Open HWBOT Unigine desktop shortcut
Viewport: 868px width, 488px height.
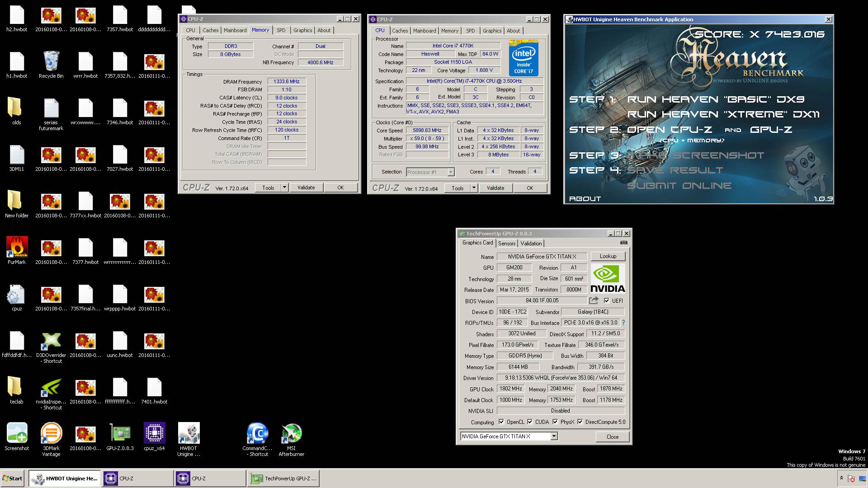[x=189, y=439]
